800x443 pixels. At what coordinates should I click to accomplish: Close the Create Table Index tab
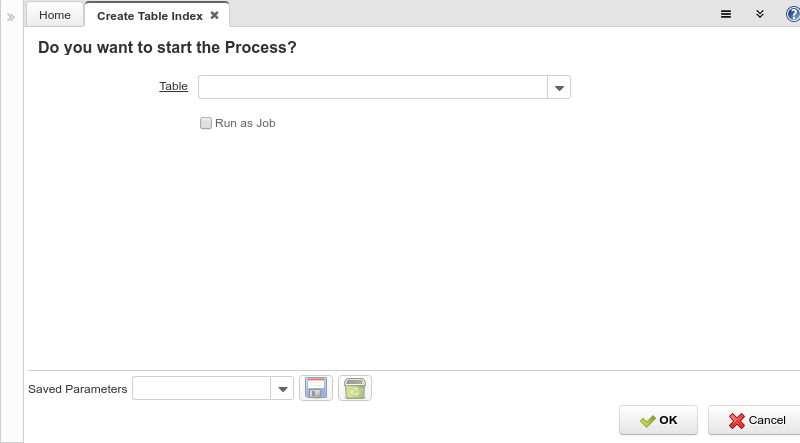(214, 15)
